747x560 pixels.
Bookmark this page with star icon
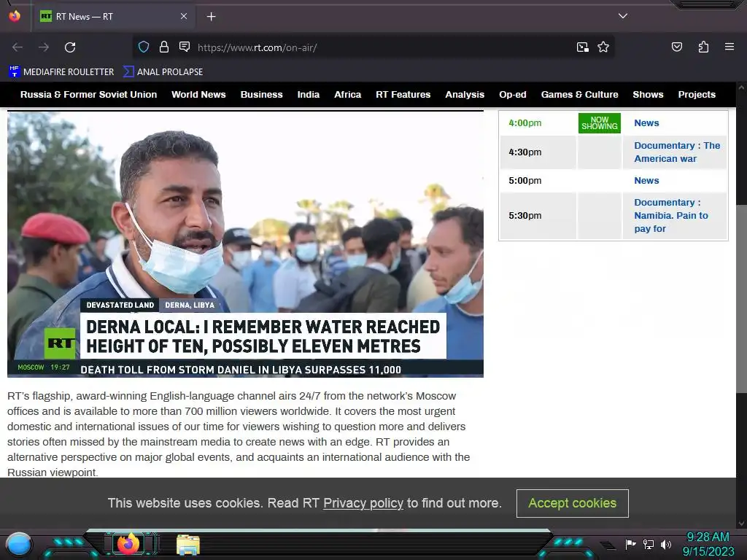pyautogui.click(x=603, y=47)
